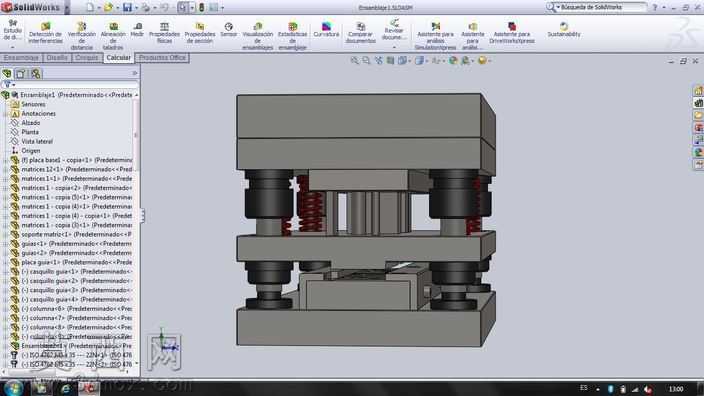Open the Sustainability tool
The image size is (704, 396).
click(x=564, y=30)
